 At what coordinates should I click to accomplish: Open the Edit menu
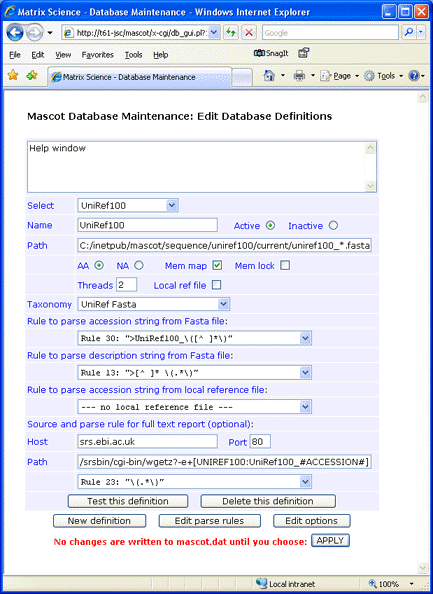click(x=38, y=55)
